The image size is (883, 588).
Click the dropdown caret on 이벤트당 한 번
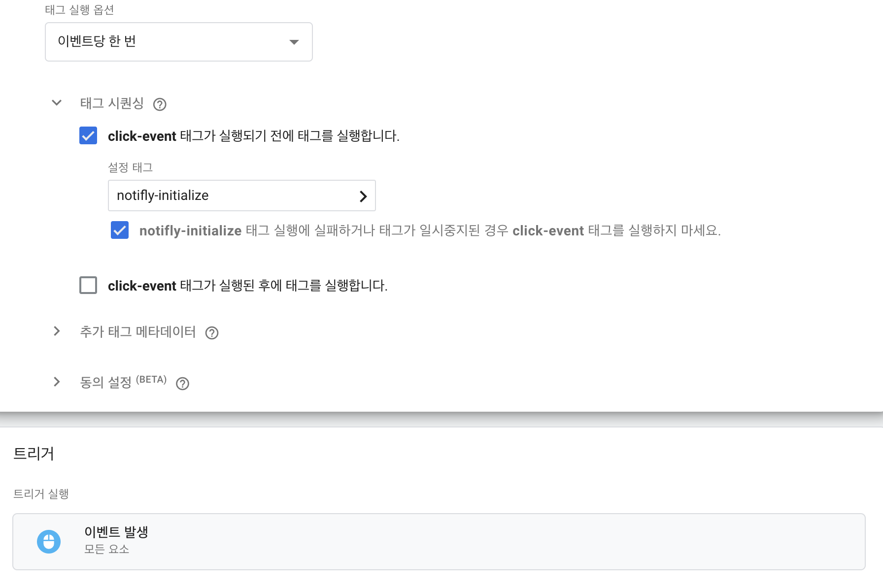[294, 42]
